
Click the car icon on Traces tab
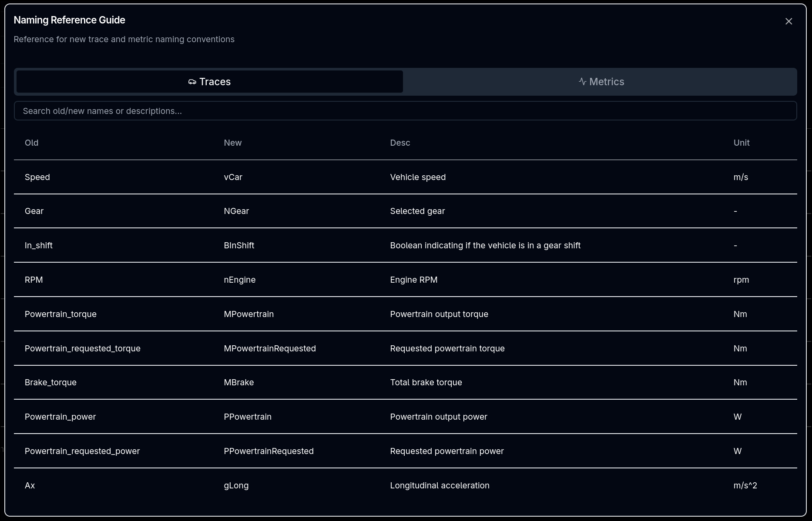(x=192, y=82)
